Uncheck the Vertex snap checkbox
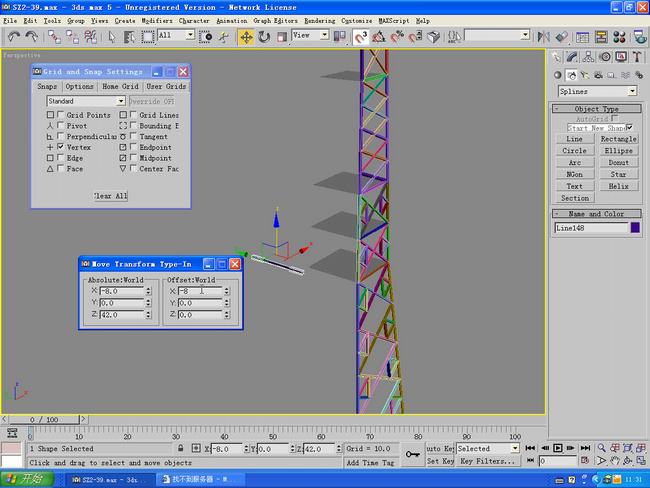Screen dimensions: 650x488 [61, 147]
